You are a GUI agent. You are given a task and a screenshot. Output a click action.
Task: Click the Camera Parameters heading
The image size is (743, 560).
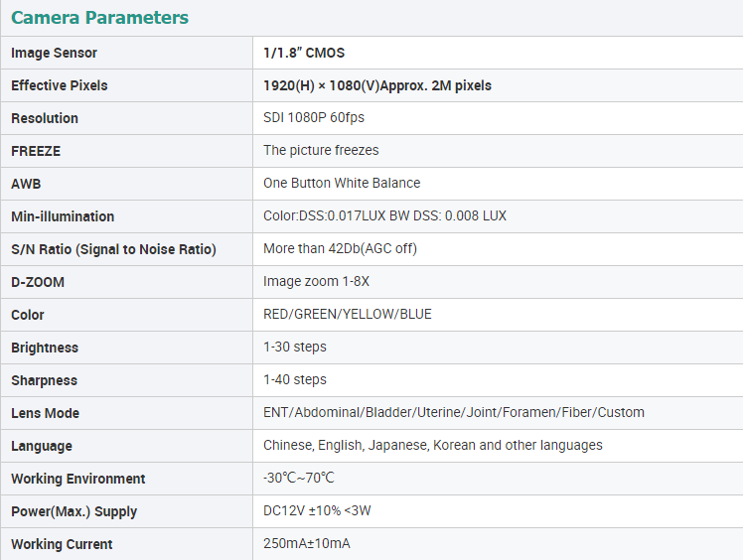pyautogui.click(x=99, y=18)
